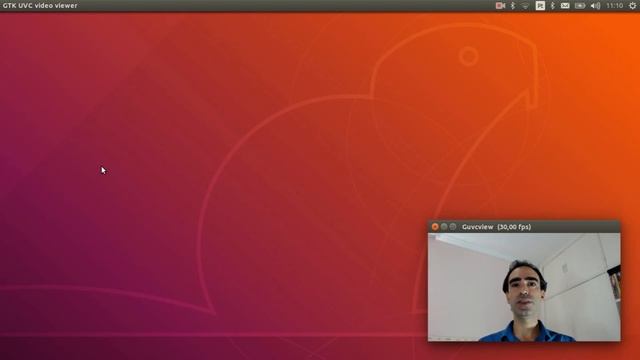Image resolution: width=640 pixels, height=360 pixels.
Task: Open the keyboard input source indicator
Action: (x=540, y=6)
